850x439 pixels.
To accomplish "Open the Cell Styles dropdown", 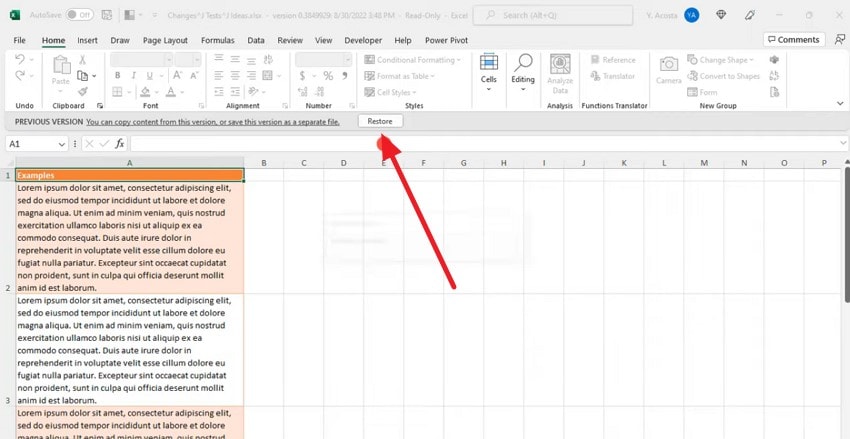I will 391,92.
